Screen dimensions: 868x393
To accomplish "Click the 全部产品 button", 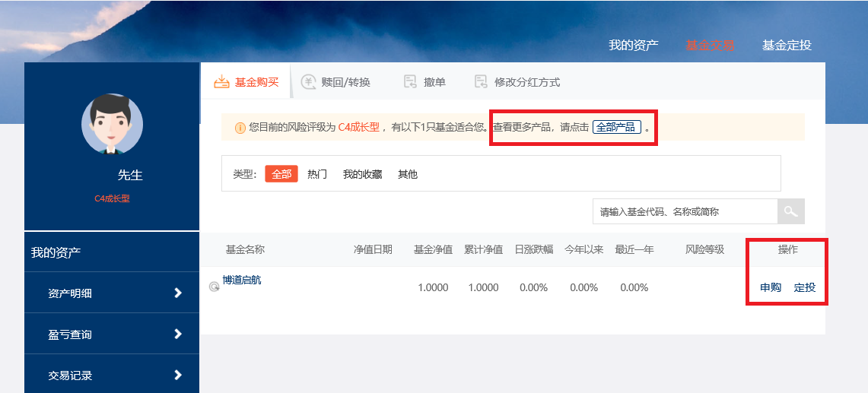I will tap(617, 127).
